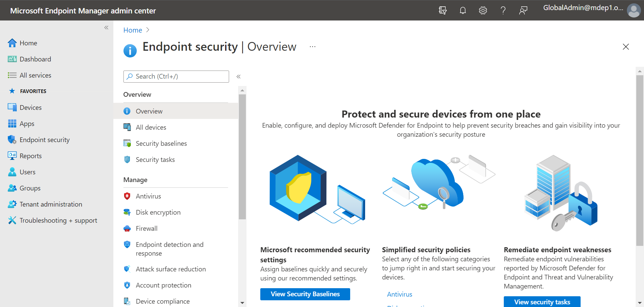Click the blade menu scroll down arrow

pyautogui.click(x=242, y=303)
